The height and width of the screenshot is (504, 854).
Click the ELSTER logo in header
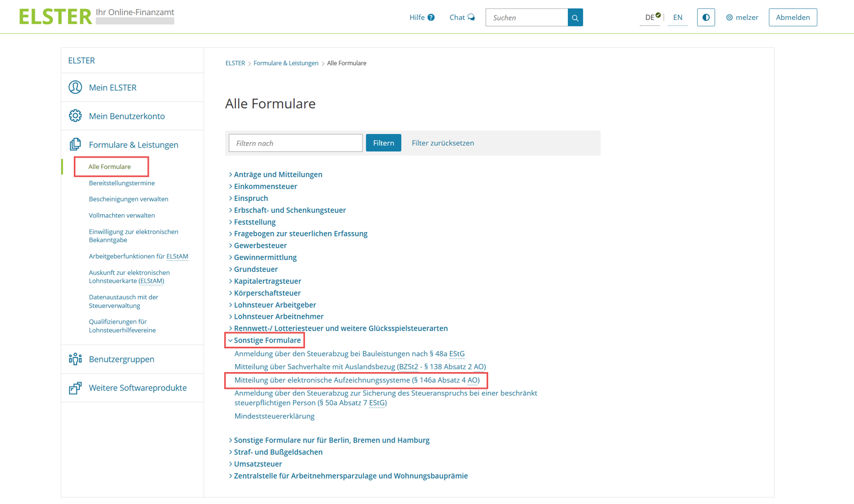[x=55, y=17]
